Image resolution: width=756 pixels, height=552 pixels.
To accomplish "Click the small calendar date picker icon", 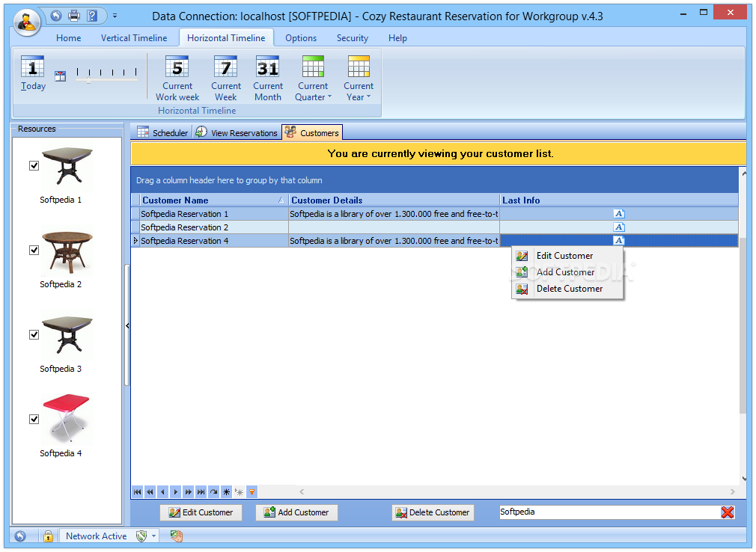I will coord(61,76).
